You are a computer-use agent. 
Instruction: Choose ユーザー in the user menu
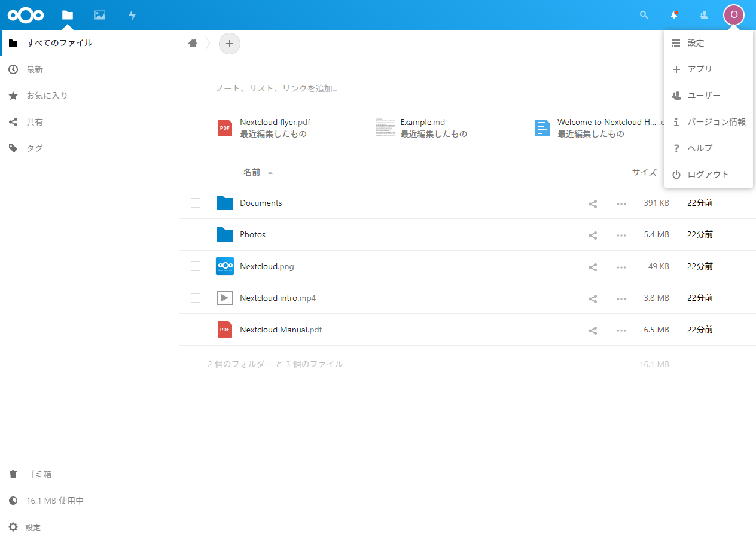[x=709, y=96]
